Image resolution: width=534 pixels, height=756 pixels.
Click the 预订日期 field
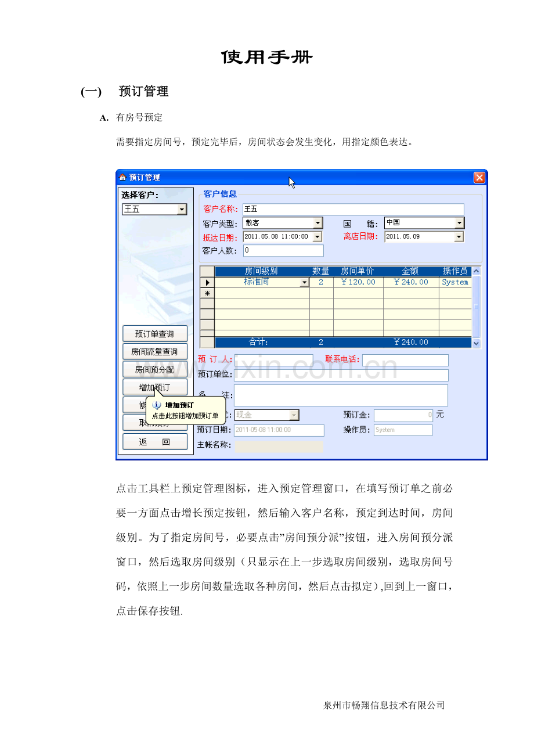click(x=279, y=430)
